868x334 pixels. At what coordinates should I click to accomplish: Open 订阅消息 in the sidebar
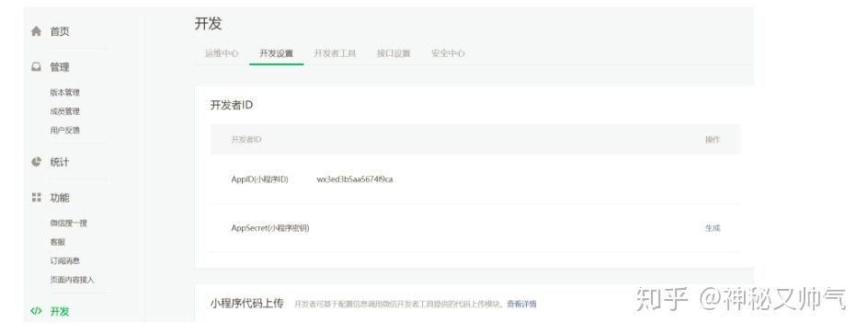pos(64,261)
